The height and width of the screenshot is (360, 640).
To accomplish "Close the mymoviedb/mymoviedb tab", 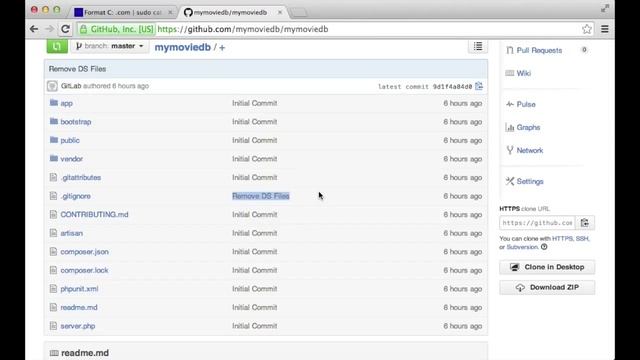I will [x=280, y=13].
